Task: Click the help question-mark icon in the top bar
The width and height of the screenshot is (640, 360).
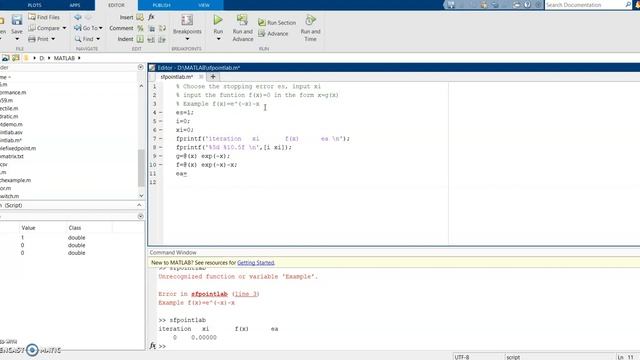Action: click(527, 4)
